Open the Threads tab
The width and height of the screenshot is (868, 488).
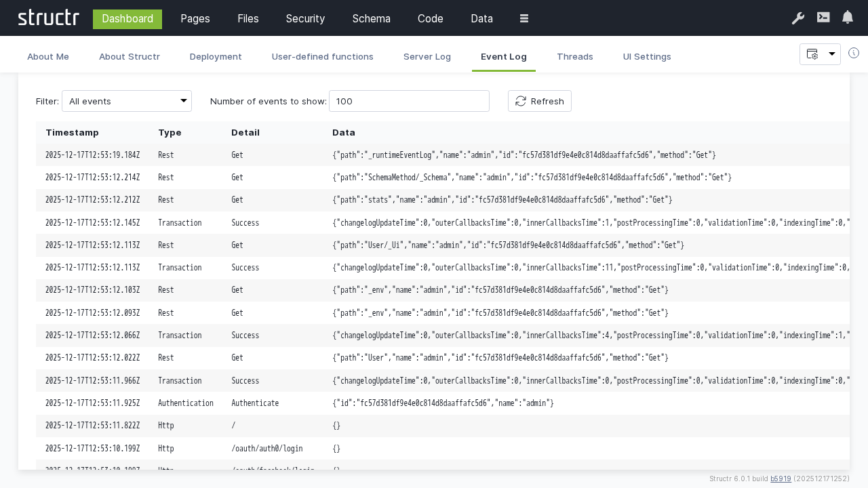575,56
